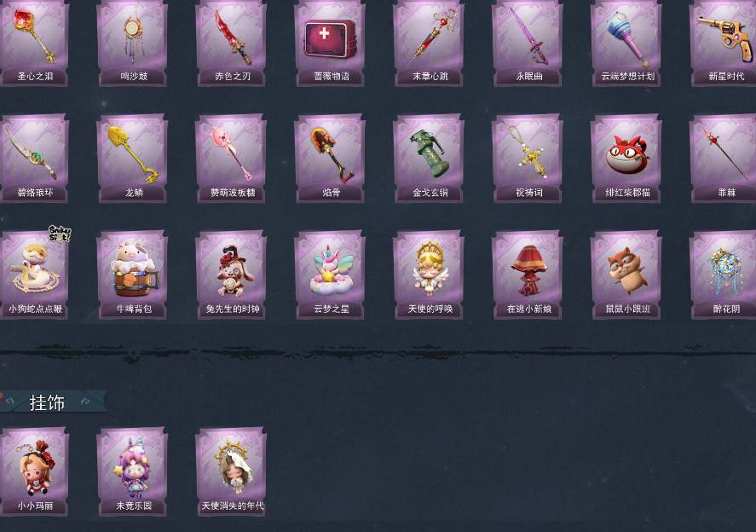Viewport: 756px width, 532px height.
Task: Click the 赤色之刃 red blade card
Action: pyautogui.click(x=231, y=43)
